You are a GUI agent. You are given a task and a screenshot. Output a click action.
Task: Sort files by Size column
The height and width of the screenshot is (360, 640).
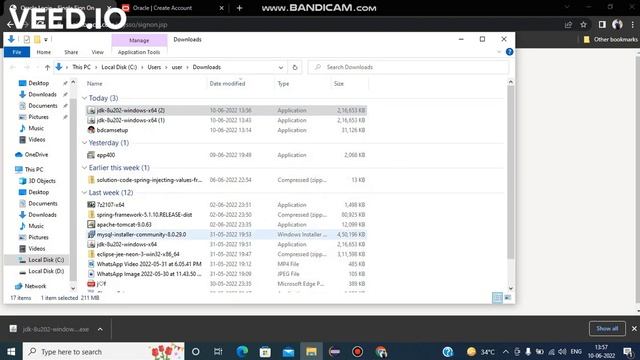(339, 84)
